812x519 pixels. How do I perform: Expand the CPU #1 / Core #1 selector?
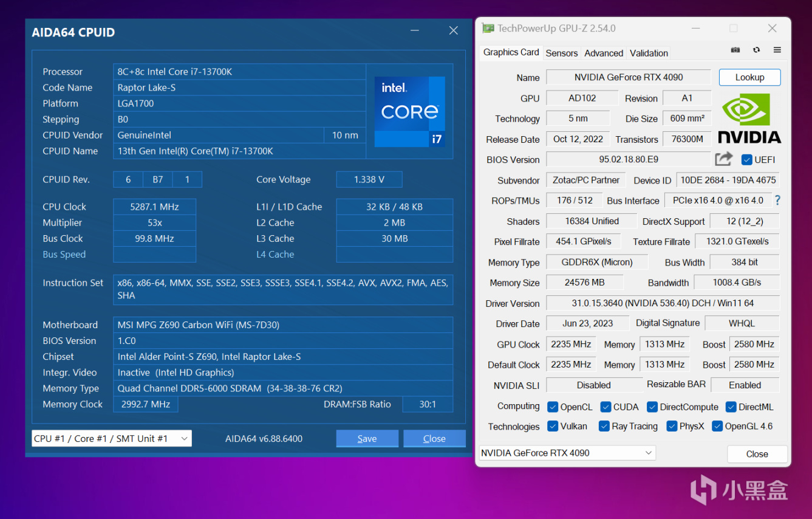112,439
